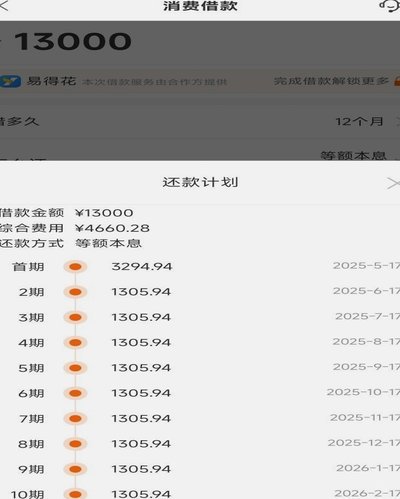This screenshot has width=400, height=499.
Task: Tap the 5期 amount 1305.94
Action: 141,368
